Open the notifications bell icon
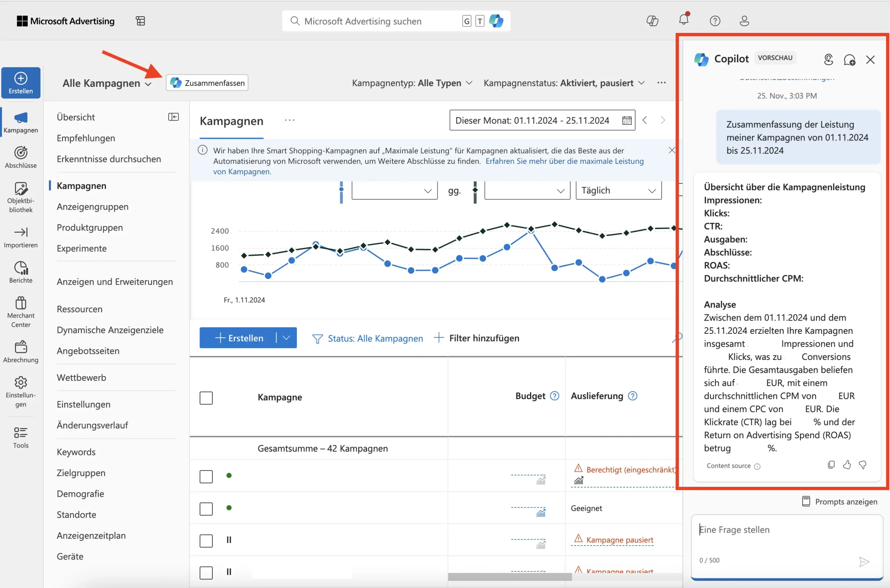 [x=684, y=19]
